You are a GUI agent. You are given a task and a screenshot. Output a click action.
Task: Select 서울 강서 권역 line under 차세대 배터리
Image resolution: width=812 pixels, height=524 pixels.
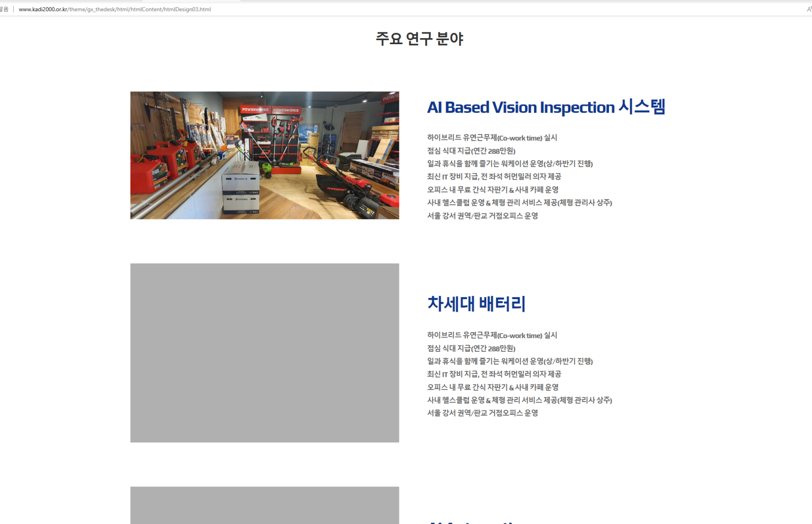(x=483, y=413)
